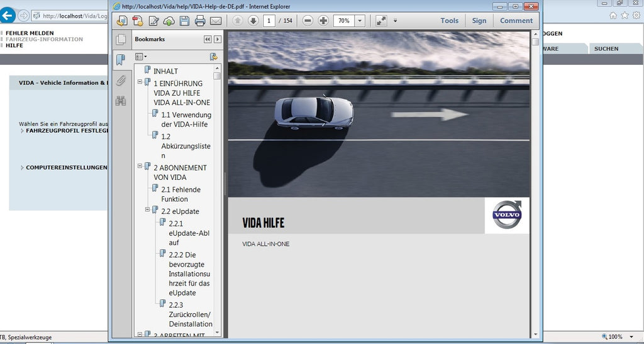Click the find current bookmark icon

(214, 57)
